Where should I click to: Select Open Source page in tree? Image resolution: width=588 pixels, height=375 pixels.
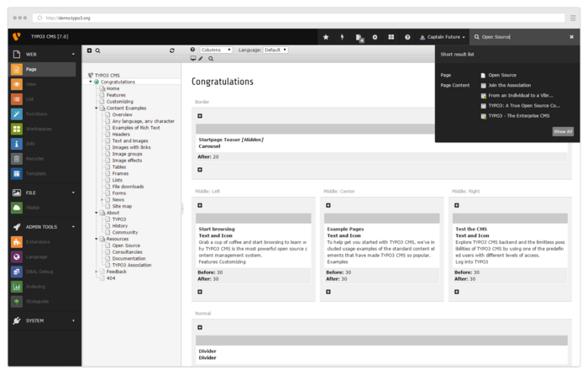tap(126, 246)
